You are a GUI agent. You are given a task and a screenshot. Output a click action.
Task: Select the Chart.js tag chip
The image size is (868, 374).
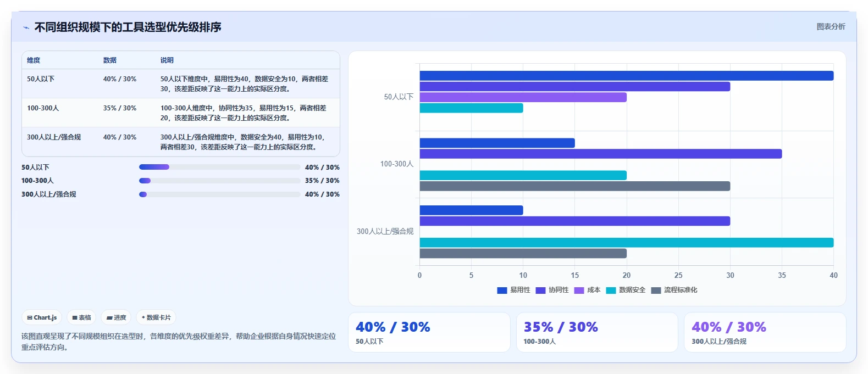tap(42, 317)
